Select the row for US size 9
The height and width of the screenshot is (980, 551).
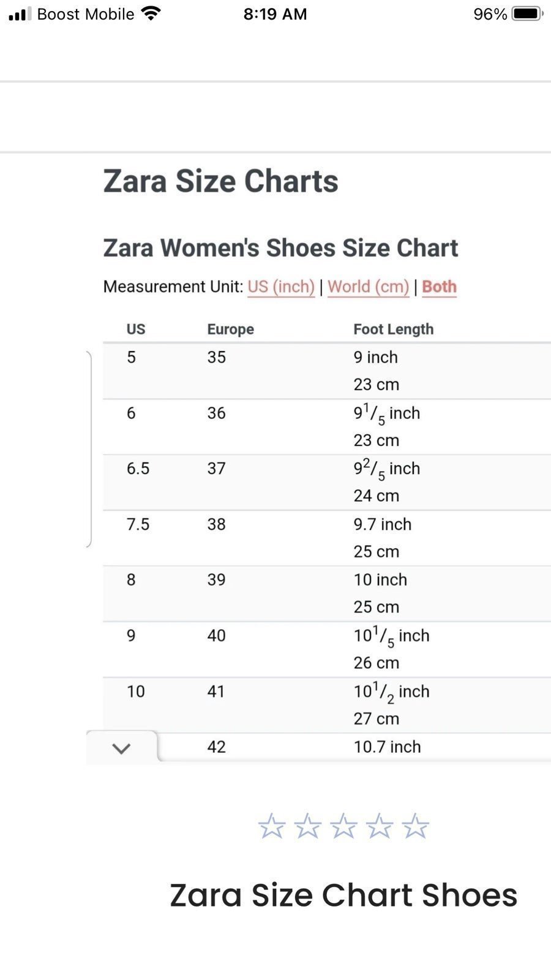(x=327, y=649)
